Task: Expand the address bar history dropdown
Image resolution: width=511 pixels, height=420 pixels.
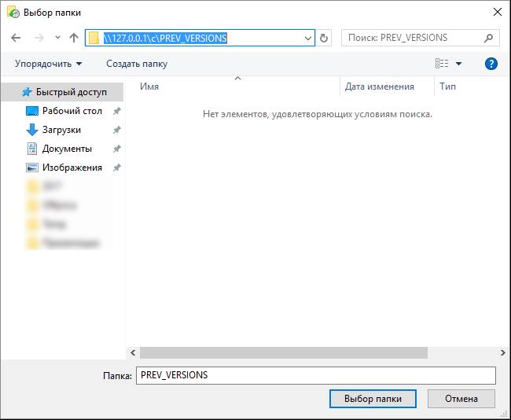Action: coord(308,38)
